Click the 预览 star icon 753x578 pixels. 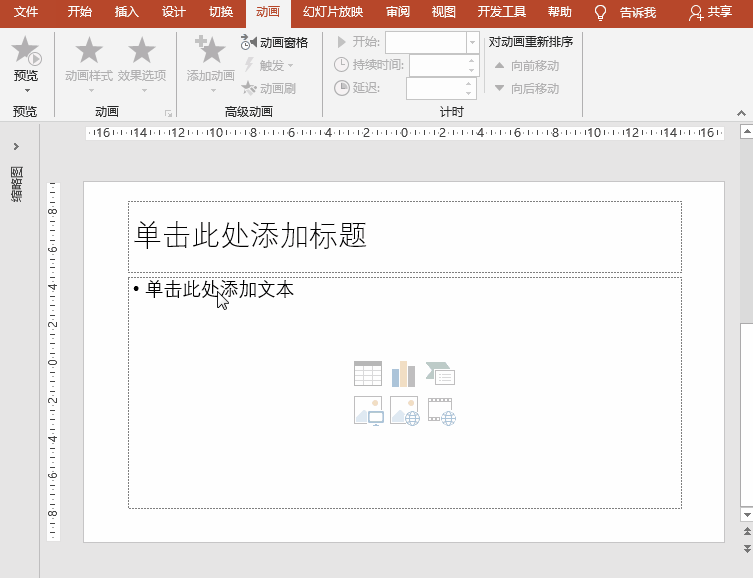click(26, 51)
